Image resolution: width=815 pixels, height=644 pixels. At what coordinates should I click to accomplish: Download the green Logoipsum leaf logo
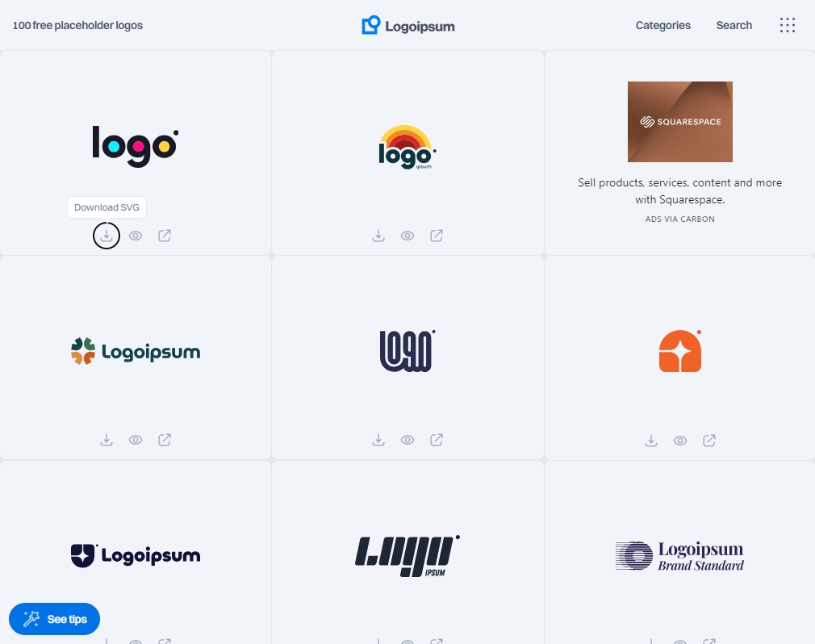tap(106, 440)
